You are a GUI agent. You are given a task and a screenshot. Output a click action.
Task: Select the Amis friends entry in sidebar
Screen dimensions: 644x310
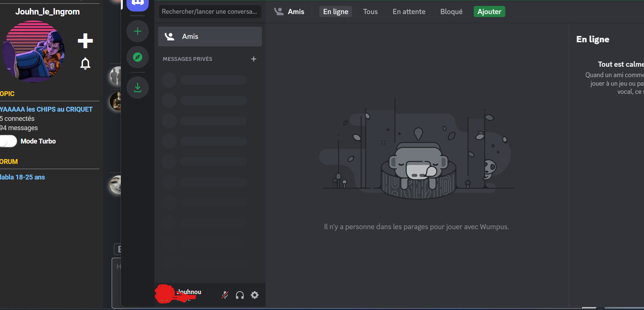click(x=210, y=36)
